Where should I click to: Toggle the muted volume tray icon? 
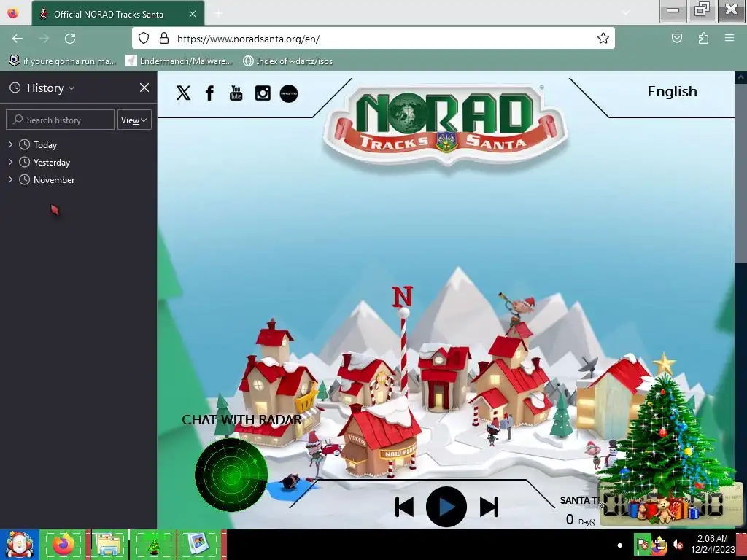677,544
